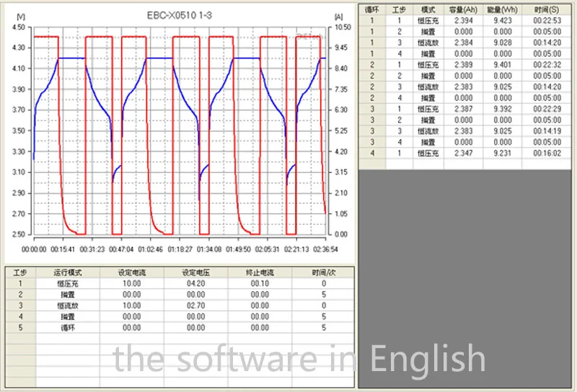Click cutoff current cell 00.10
Image resolution: width=577 pixels, height=392 pixels.
[x=260, y=283]
